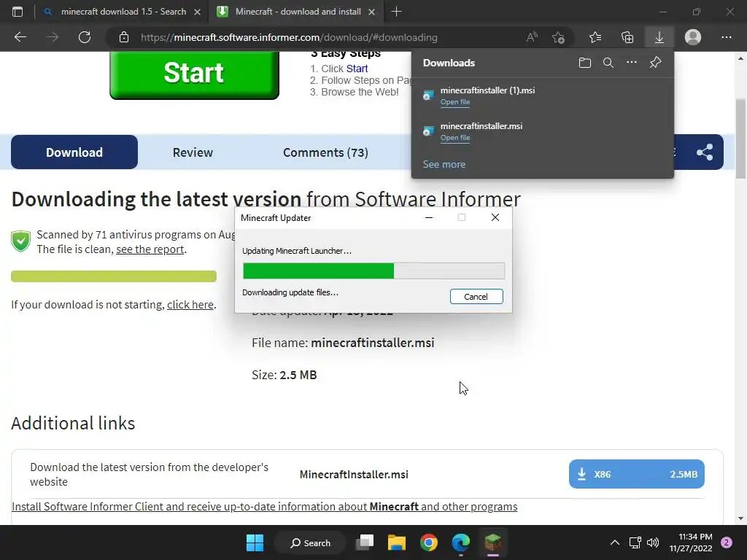Open network status tray icon
This screenshot has width=747, height=560.
[635, 542]
